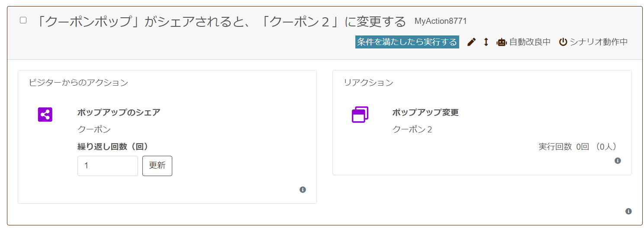This screenshot has height=228, width=644.
Task: Select the ポップアップ変更 heading
Action: click(425, 112)
